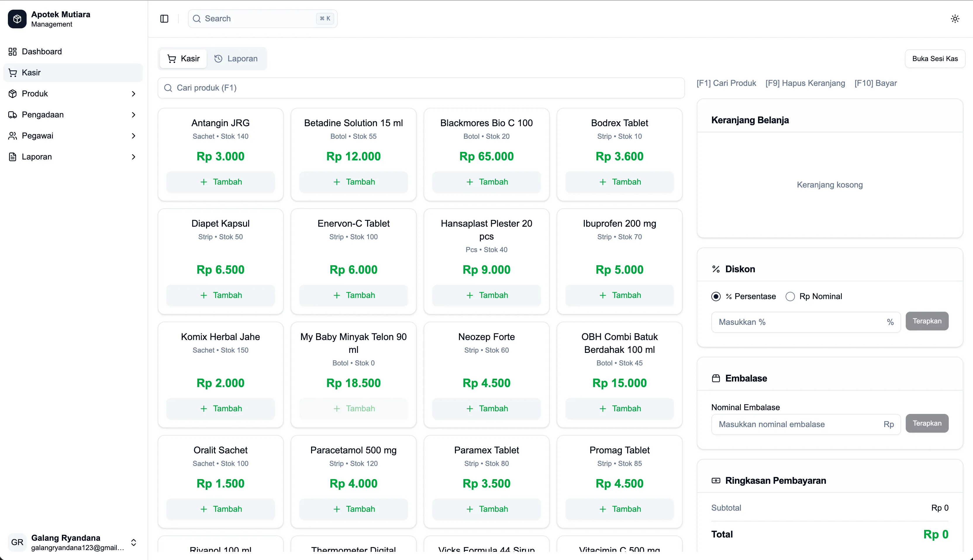Focus the top Search field
This screenshot has height=560, width=973.
(x=263, y=19)
